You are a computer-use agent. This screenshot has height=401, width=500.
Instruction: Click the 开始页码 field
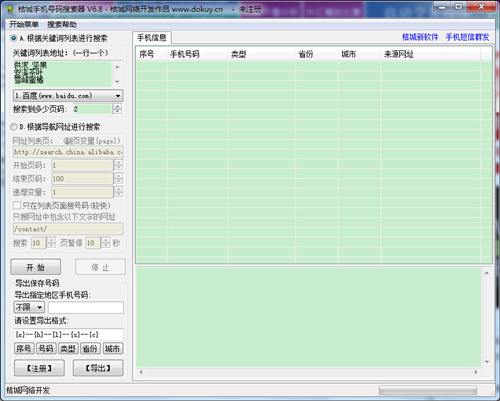(83, 165)
